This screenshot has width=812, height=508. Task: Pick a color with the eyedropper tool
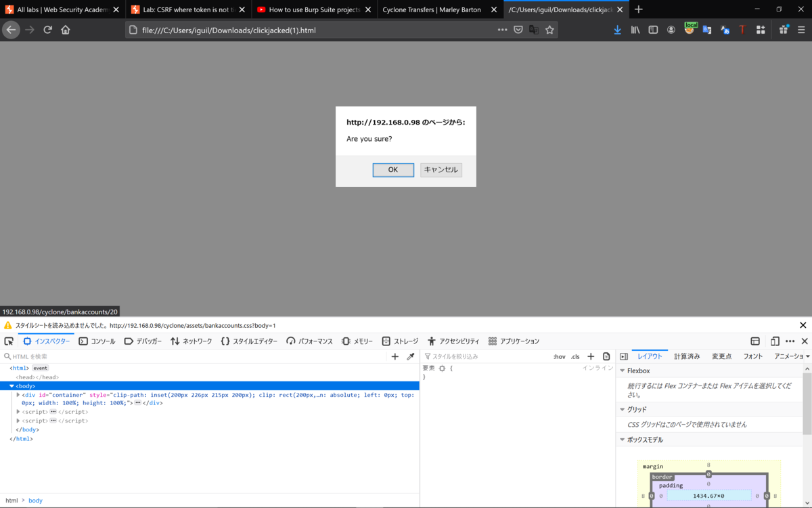point(410,356)
